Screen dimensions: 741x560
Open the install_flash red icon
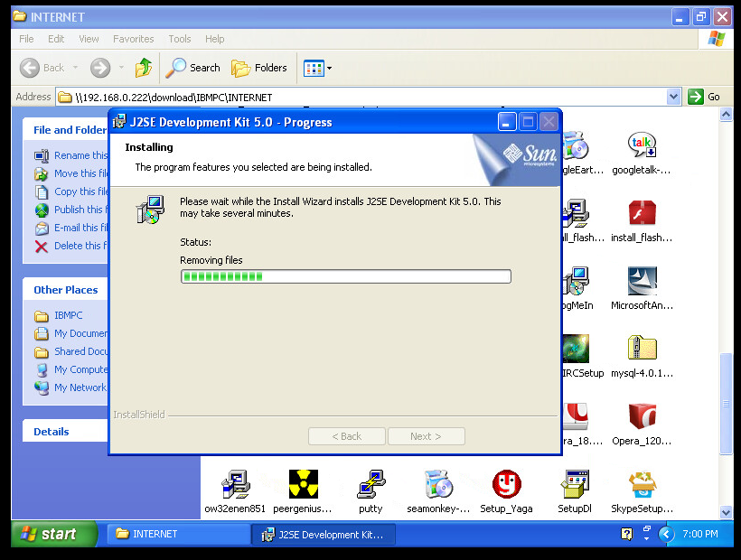tap(642, 214)
